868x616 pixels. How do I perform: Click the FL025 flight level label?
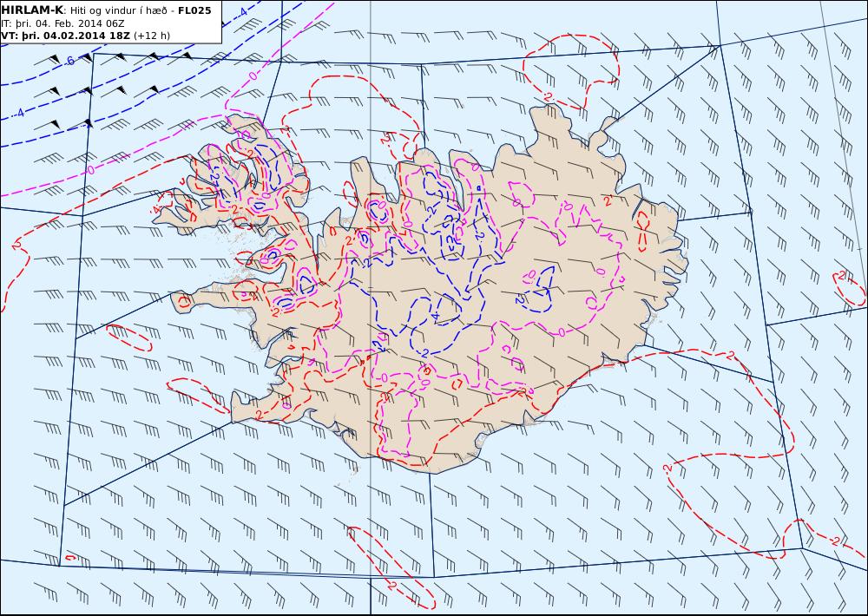point(194,10)
